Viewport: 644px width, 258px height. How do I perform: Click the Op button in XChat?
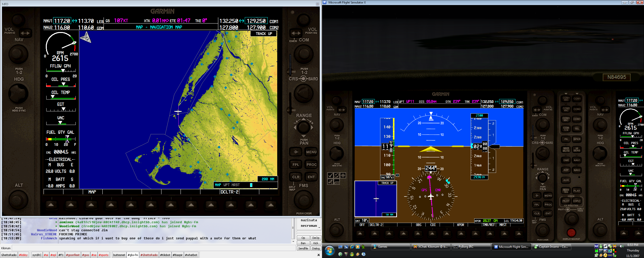pyautogui.click(x=303, y=238)
